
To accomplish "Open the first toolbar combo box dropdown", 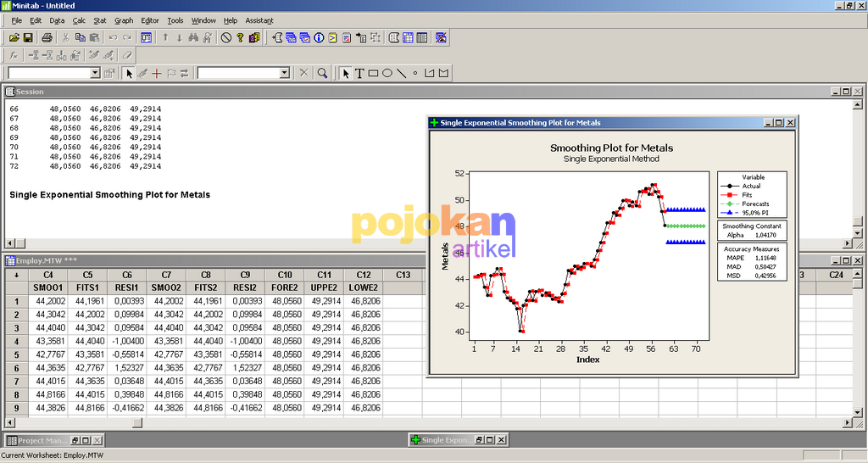I will (x=95, y=73).
